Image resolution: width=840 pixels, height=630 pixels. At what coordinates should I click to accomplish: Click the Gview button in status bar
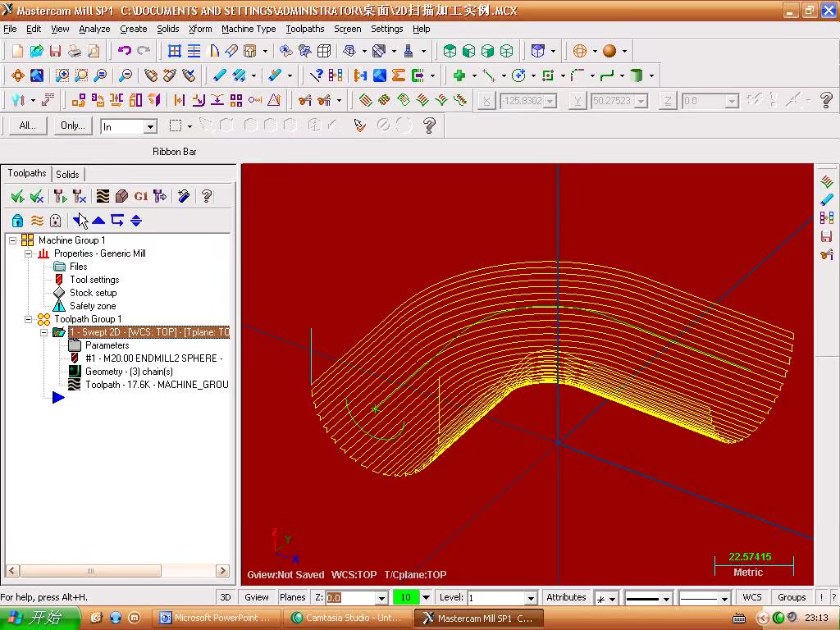click(x=257, y=597)
